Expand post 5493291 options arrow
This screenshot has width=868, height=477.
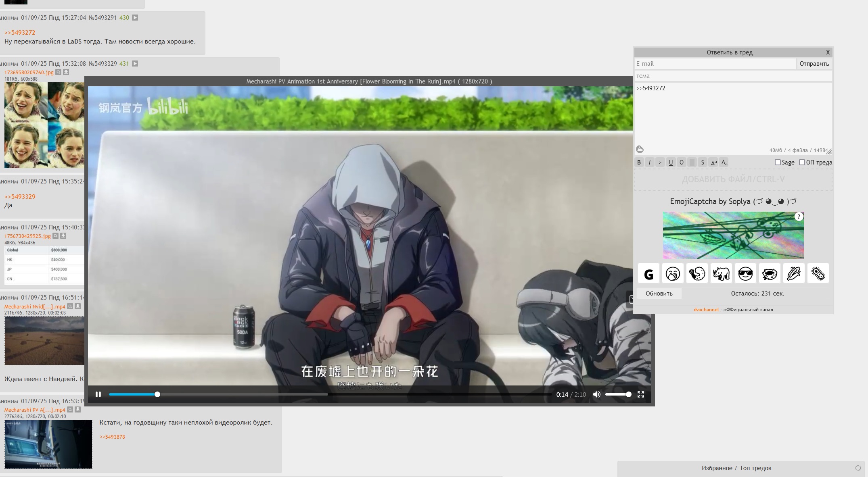[x=135, y=18]
